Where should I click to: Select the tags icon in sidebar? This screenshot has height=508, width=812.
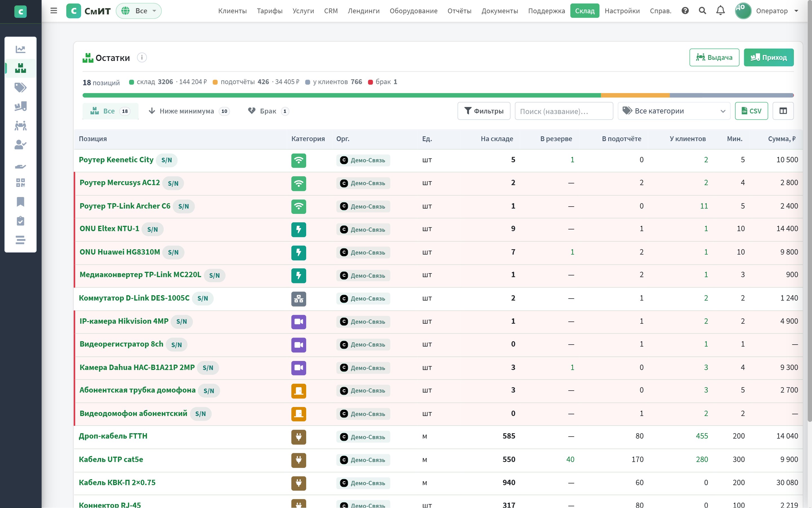click(x=21, y=88)
